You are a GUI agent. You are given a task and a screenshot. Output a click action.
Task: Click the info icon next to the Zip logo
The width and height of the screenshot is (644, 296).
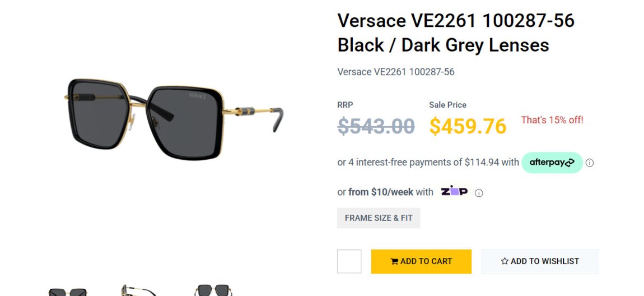(479, 193)
